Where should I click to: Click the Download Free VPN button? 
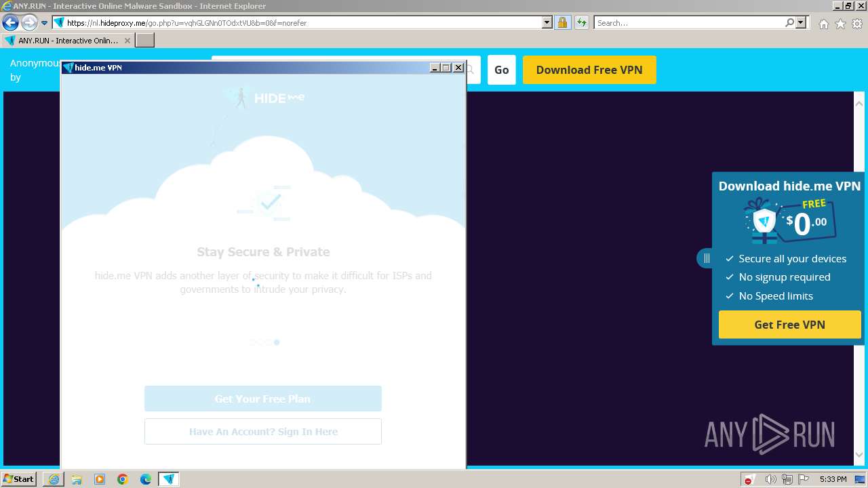pyautogui.click(x=589, y=70)
